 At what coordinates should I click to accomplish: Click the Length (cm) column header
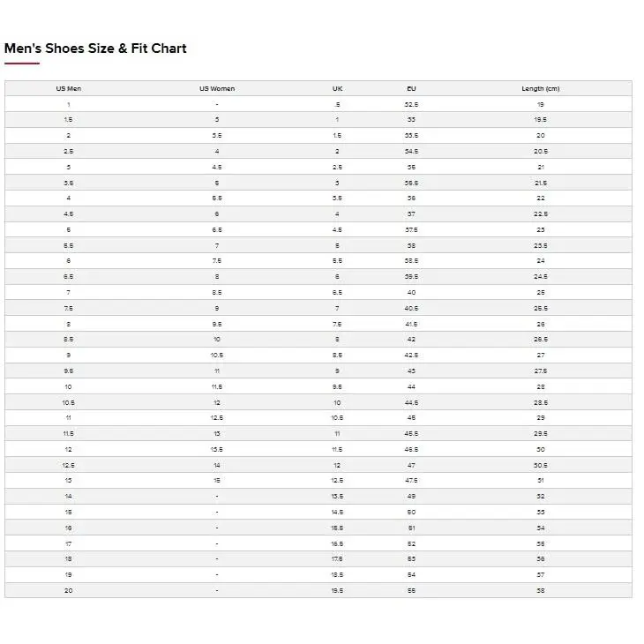click(541, 89)
